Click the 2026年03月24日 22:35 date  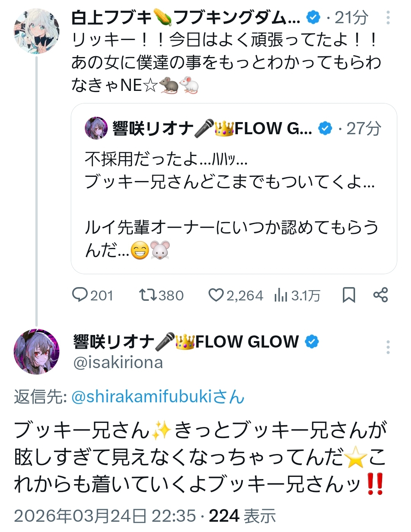click(x=105, y=516)
